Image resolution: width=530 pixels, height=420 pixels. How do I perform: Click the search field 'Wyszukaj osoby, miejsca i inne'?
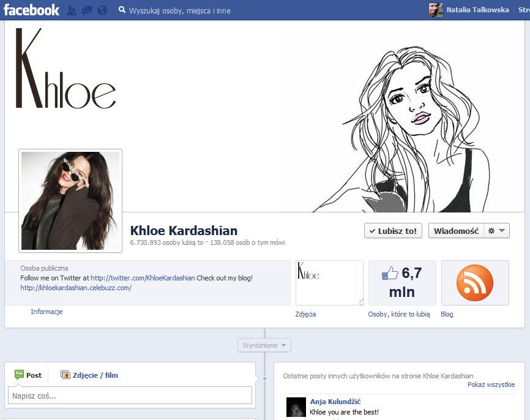click(x=180, y=11)
